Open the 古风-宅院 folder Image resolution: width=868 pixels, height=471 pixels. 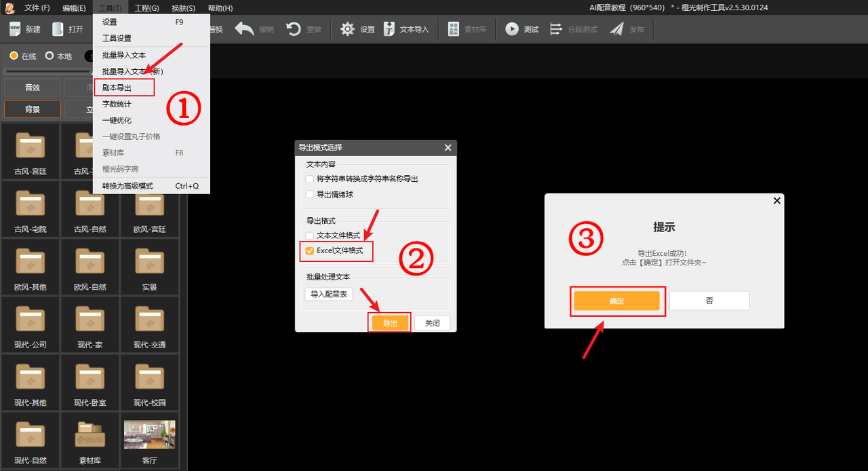pos(31,208)
